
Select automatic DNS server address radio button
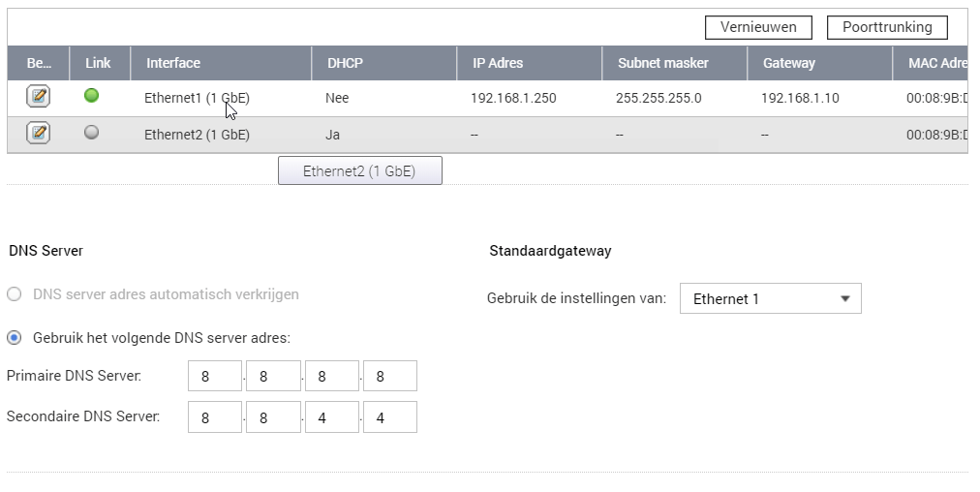(x=15, y=294)
